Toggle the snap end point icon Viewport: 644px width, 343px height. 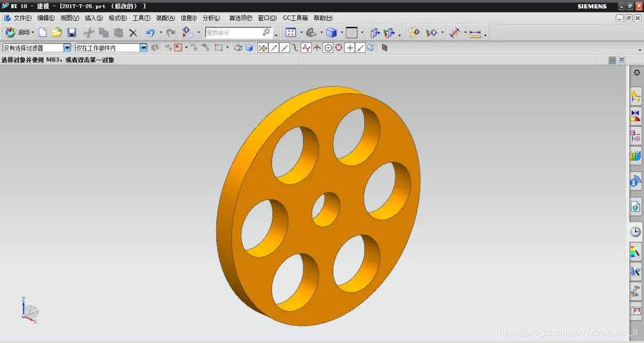(x=274, y=48)
